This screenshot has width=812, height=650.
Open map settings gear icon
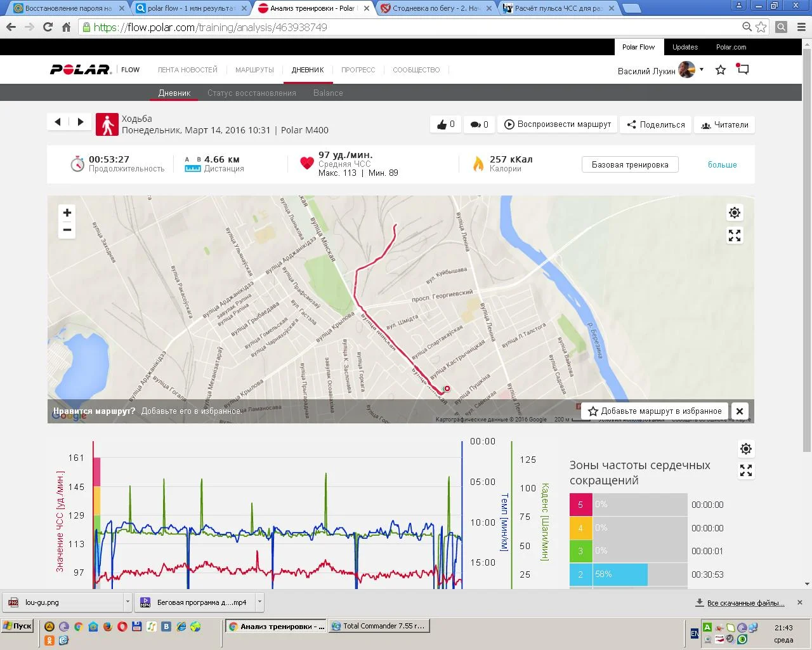coord(735,213)
